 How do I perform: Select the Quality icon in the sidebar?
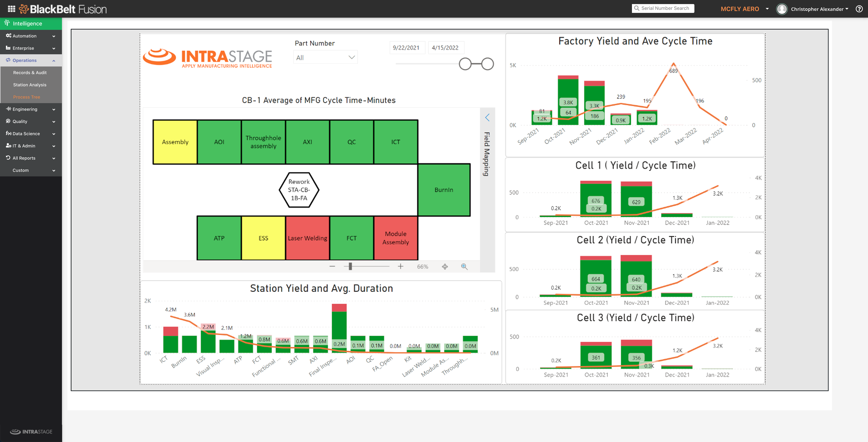[x=8, y=121]
